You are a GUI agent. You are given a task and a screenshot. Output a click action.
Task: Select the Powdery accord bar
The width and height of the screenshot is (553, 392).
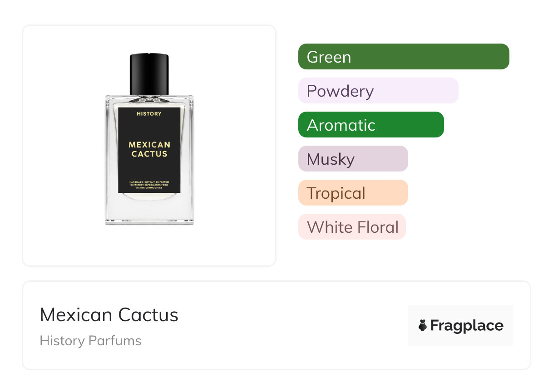(378, 91)
